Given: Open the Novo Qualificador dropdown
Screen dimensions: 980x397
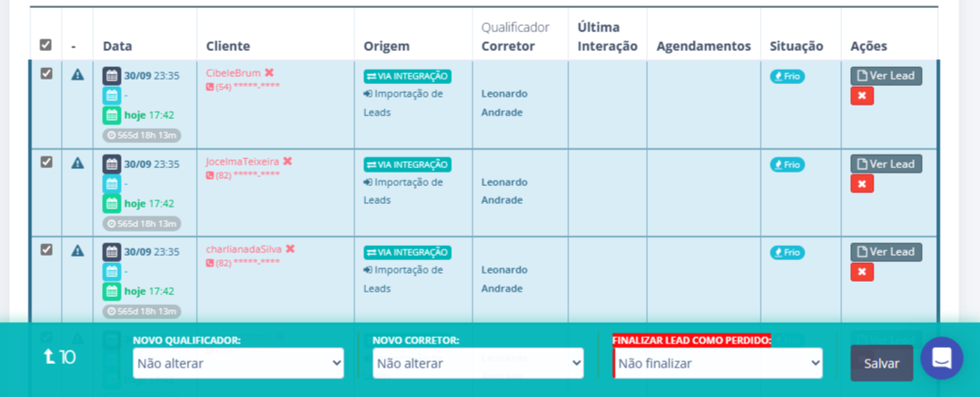Looking at the screenshot, I should pyautogui.click(x=238, y=363).
